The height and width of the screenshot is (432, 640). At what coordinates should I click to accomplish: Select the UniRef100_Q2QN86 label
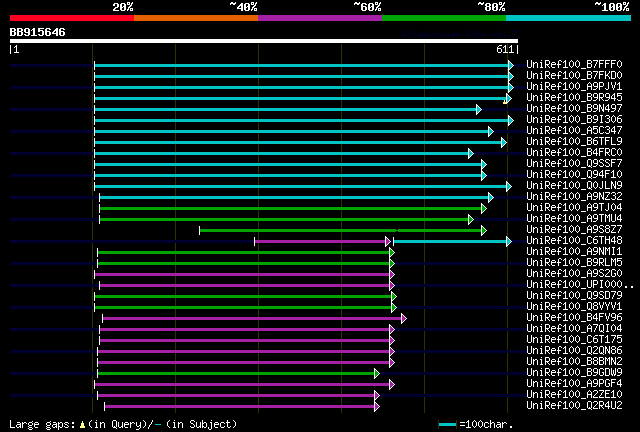574,351
